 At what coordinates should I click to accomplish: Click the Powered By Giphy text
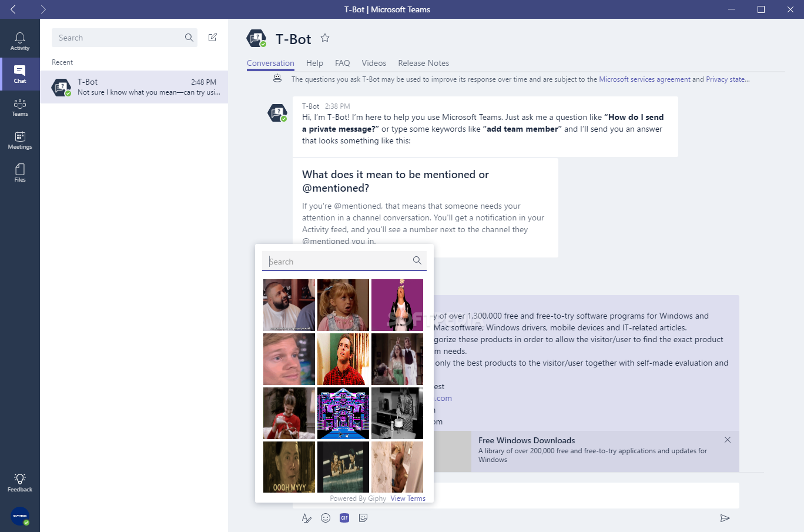358,498
